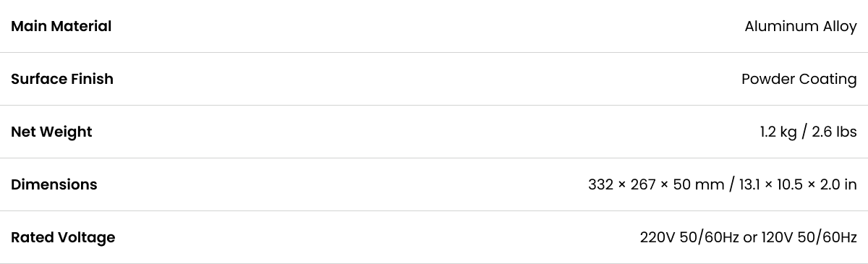The image size is (868, 264).
Task: Click the 13.1 × 10.5 × 2.0 in value
Action: pos(798,185)
